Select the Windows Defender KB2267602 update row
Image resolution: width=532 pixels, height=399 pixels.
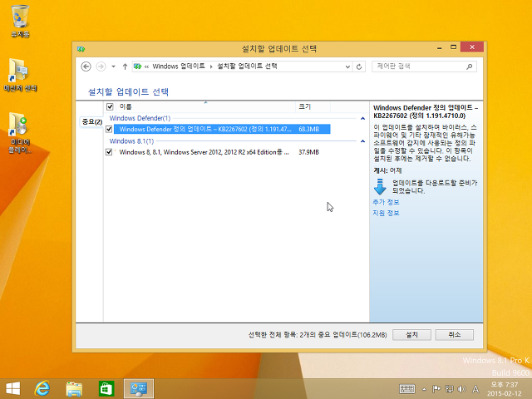(222, 129)
